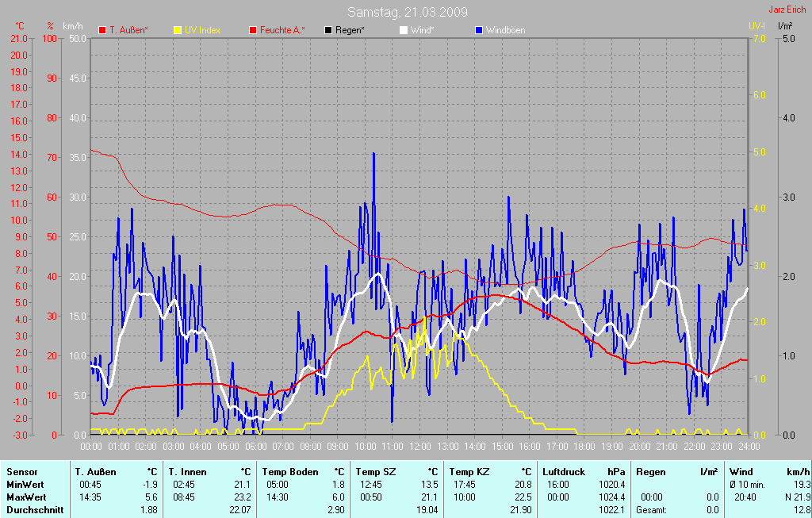Click the red Feuchte A. legend square
This screenshot has width=812, height=518.
(x=253, y=30)
